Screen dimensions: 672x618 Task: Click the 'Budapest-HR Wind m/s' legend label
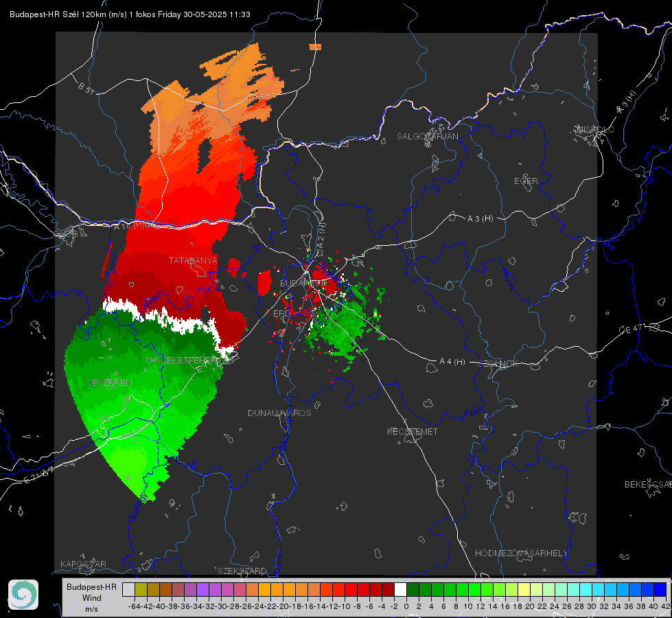pyautogui.click(x=91, y=598)
